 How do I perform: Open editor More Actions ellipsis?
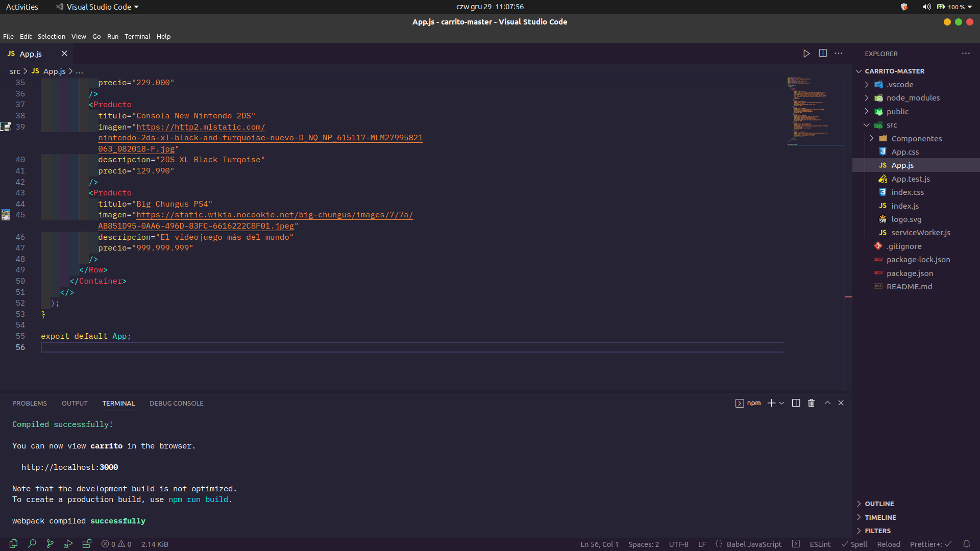click(x=839, y=54)
